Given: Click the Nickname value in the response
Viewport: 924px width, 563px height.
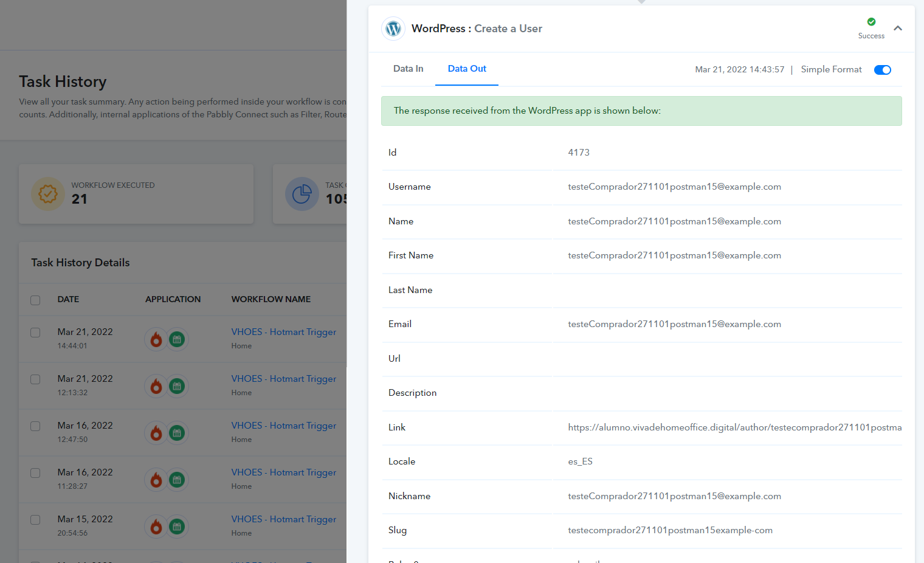Looking at the screenshot, I should 674,496.
